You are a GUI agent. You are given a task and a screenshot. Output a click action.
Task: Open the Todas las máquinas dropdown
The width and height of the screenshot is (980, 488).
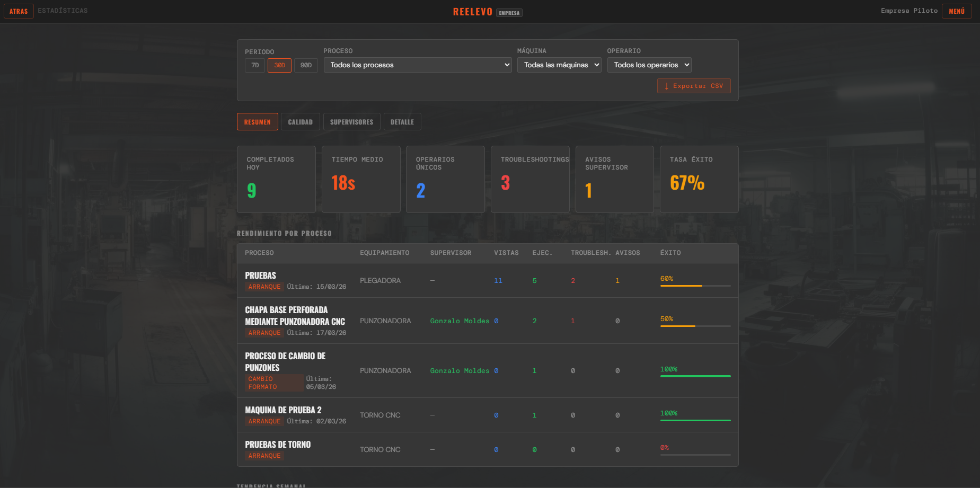[559, 65]
